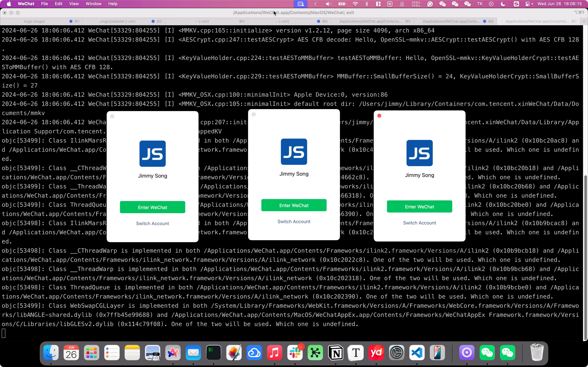The height and width of the screenshot is (367, 588).
Task: Click the JS avatar in the rightmost login window
Action: pyautogui.click(x=420, y=153)
